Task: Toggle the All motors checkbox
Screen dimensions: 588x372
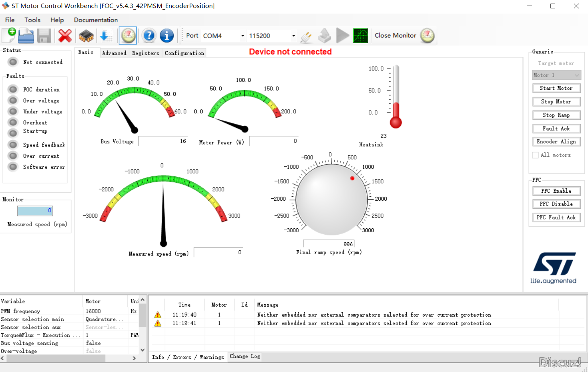Action: click(x=535, y=155)
